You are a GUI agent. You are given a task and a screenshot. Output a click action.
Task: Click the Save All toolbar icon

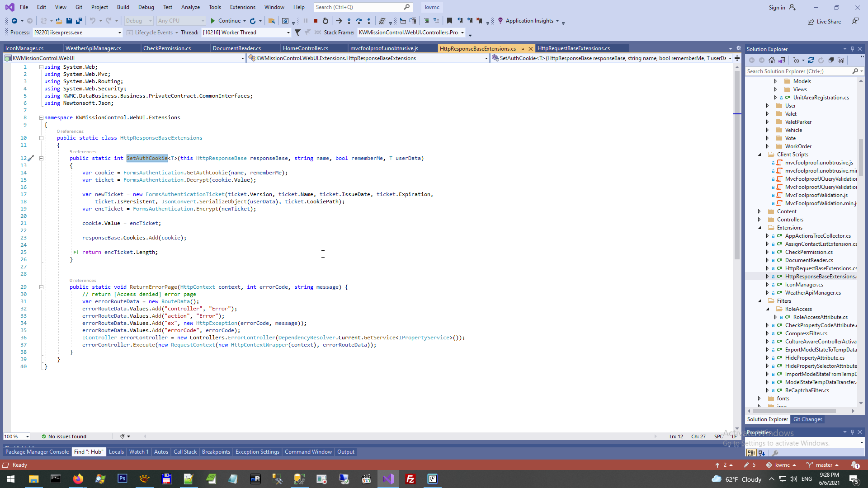point(79,21)
